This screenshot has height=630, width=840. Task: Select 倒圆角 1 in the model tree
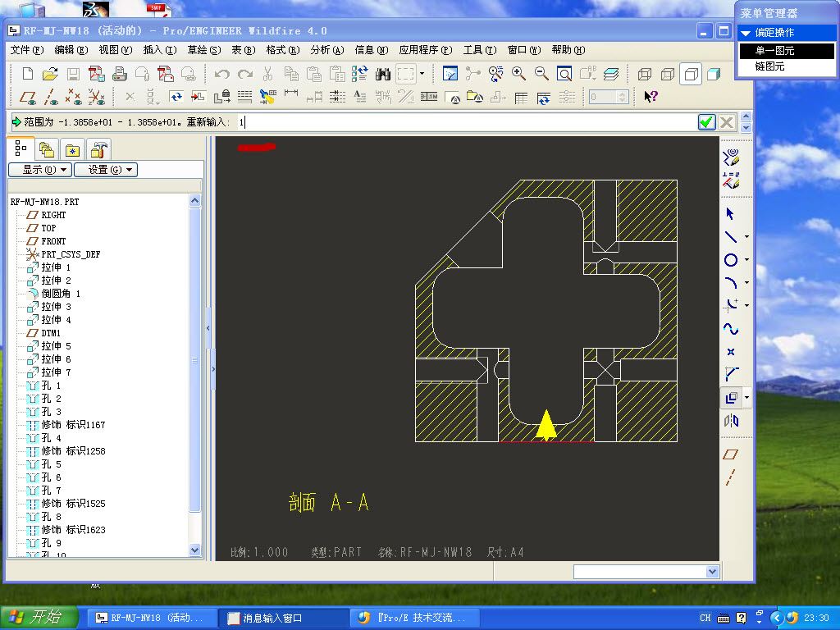pyautogui.click(x=54, y=294)
